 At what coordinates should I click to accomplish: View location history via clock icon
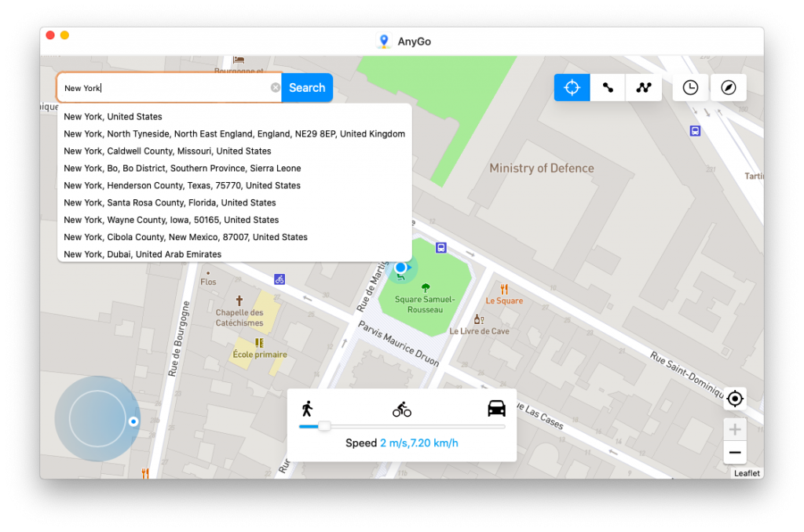(x=690, y=87)
